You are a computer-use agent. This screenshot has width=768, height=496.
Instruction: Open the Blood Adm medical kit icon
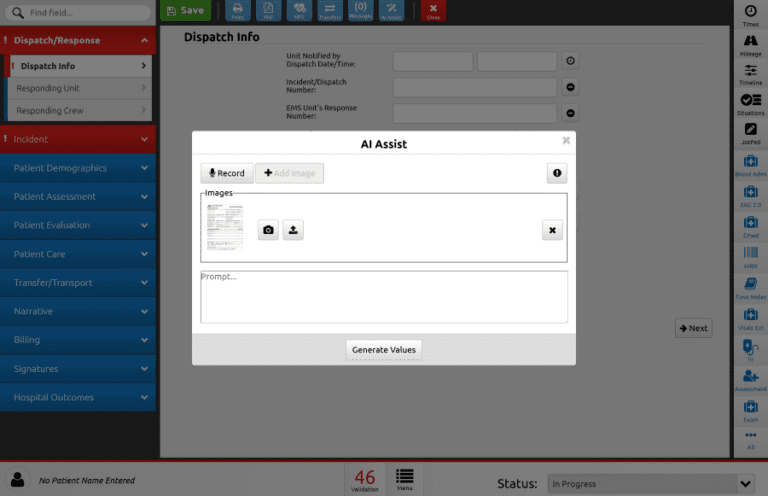click(x=750, y=165)
